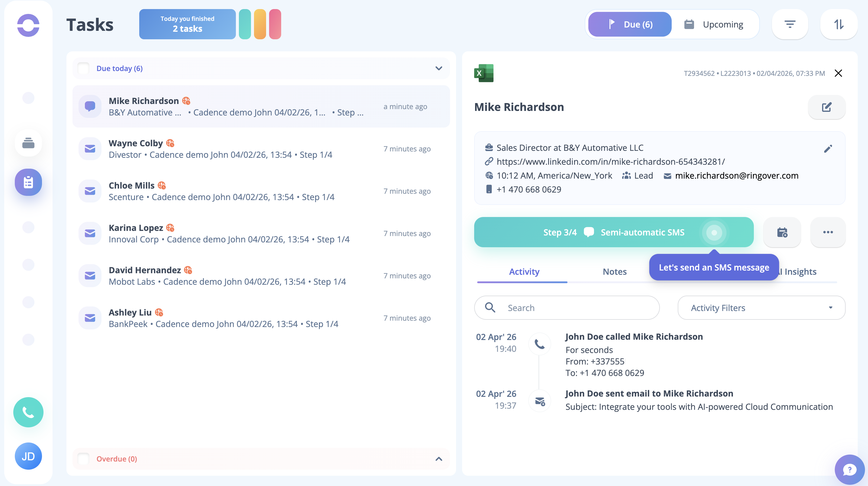This screenshot has width=868, height=486.
Task: Open the help chat bubble icon
Action: click(x=849, y=469)
